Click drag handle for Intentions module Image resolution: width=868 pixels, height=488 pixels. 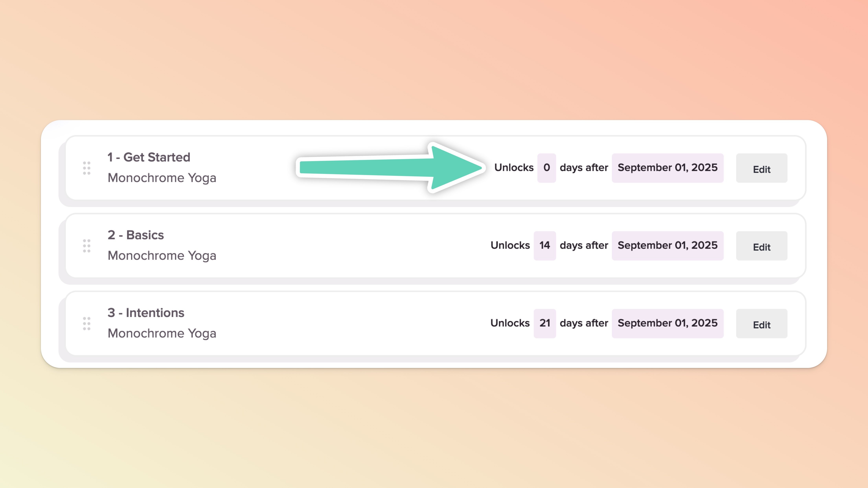tap(87, 324)
